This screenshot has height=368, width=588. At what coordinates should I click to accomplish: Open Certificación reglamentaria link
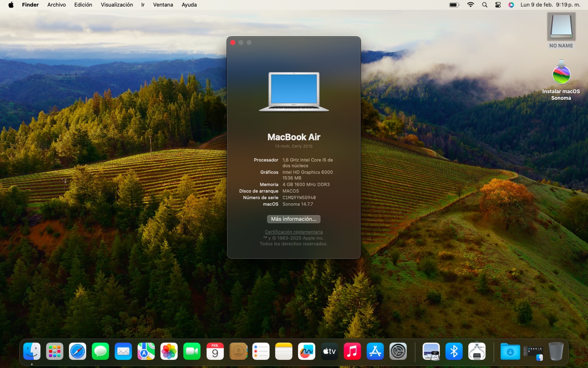[x=294, y=232]
